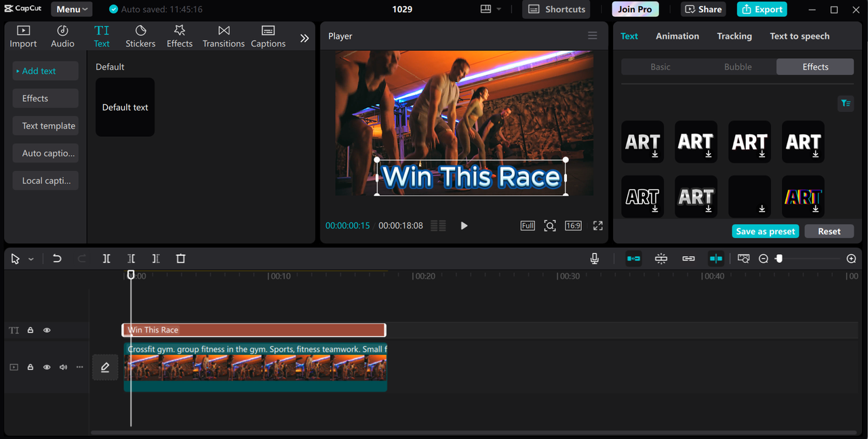Open the 16:9 aspect ratio selector
The width and height of the screenshot is (868, 439).
(x=573, y=226)
